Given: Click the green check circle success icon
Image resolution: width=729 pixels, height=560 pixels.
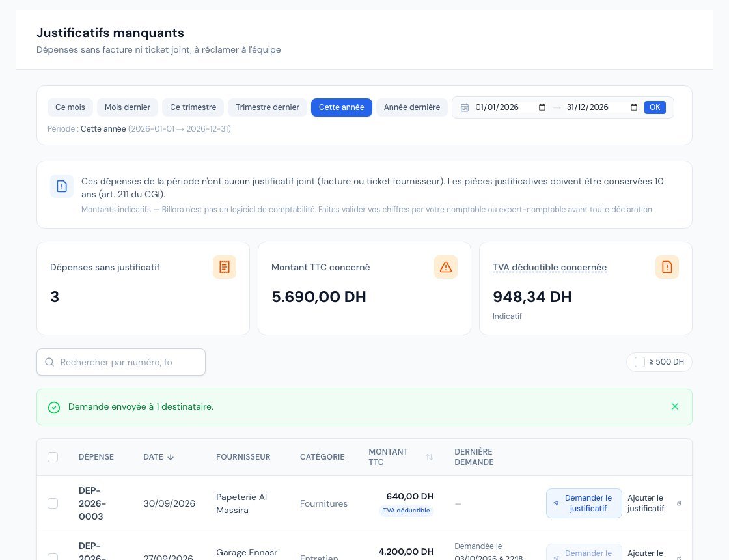Looking at the screenshot, I should coord(54,408).
